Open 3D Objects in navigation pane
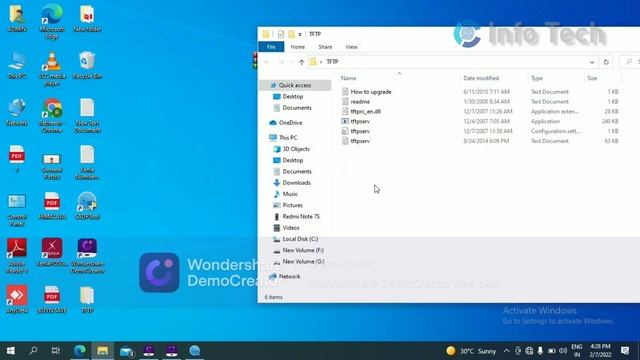This screenshot has height=360, width=640. [x=296, y=149]
